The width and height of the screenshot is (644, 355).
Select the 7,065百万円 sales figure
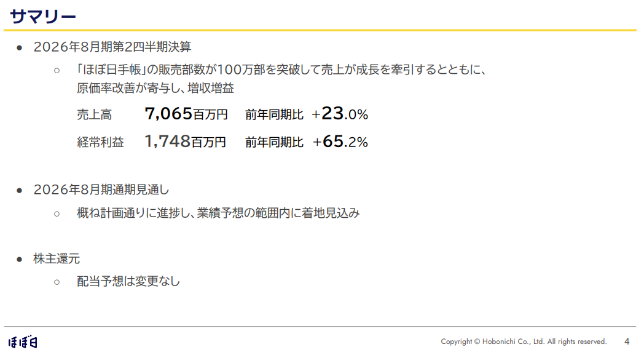[x=186, y=114]
